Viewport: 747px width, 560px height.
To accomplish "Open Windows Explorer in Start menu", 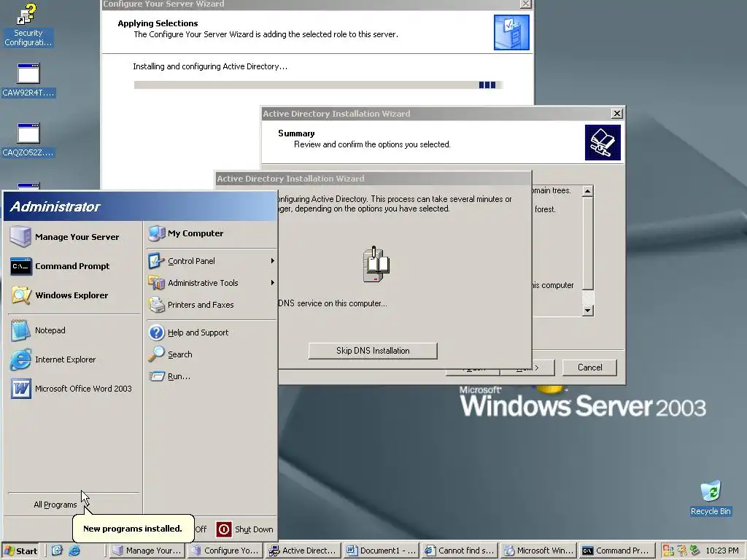I will tap(74, 295).
